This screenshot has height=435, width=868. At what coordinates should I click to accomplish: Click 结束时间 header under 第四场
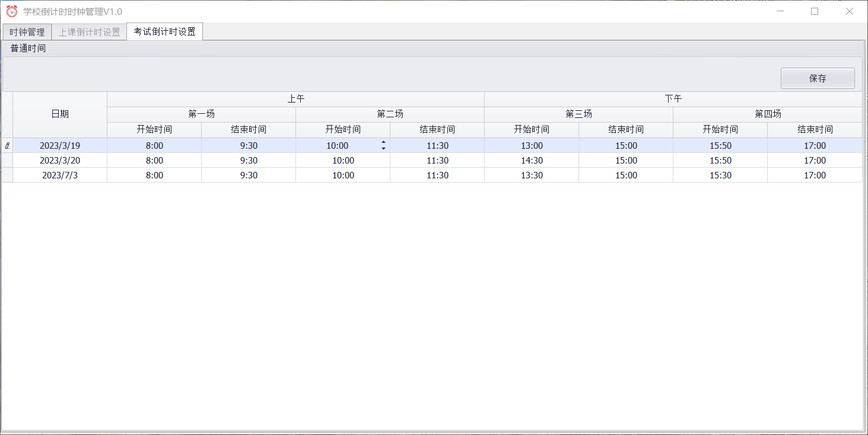tap(815, 130)
